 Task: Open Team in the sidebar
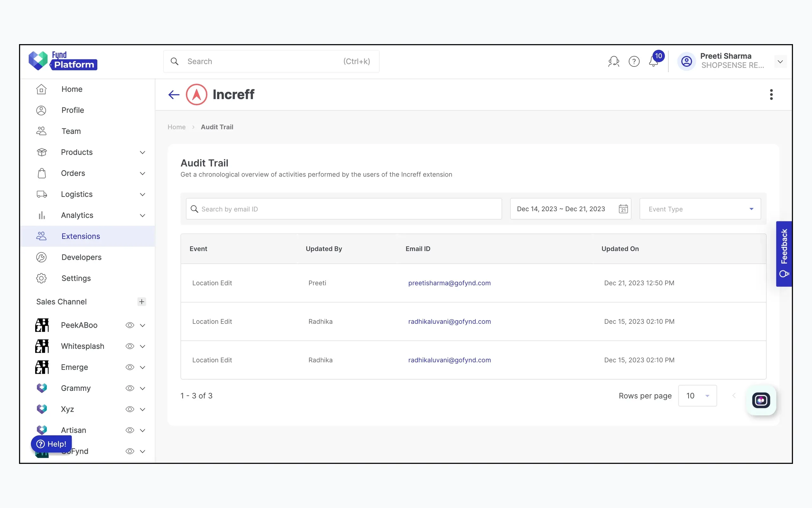[x=88, y=131]
